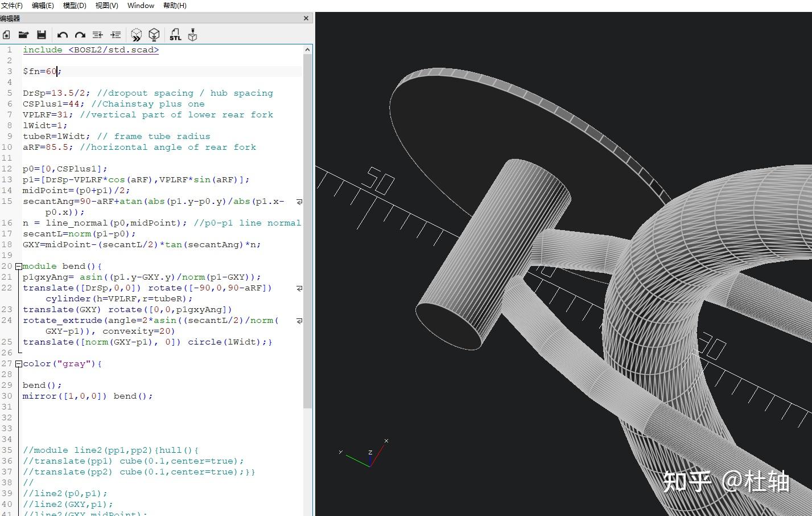Open the Window menu

pos(141,6)
